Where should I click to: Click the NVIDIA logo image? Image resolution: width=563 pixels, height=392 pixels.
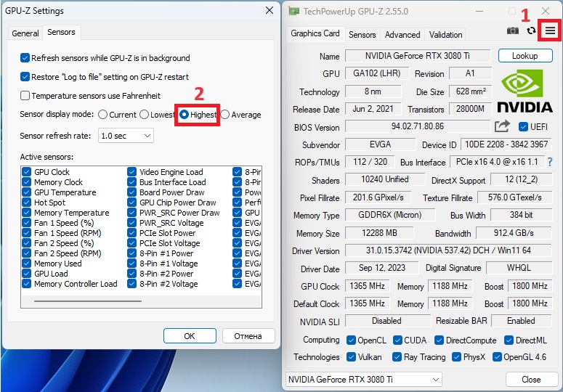click(524, 91)
